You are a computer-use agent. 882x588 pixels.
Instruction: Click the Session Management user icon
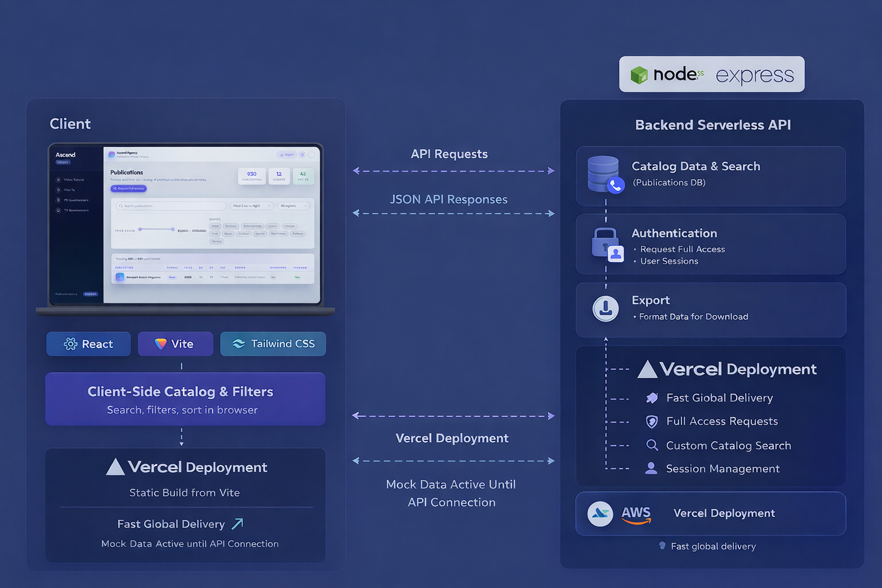[x=651, y=469]
